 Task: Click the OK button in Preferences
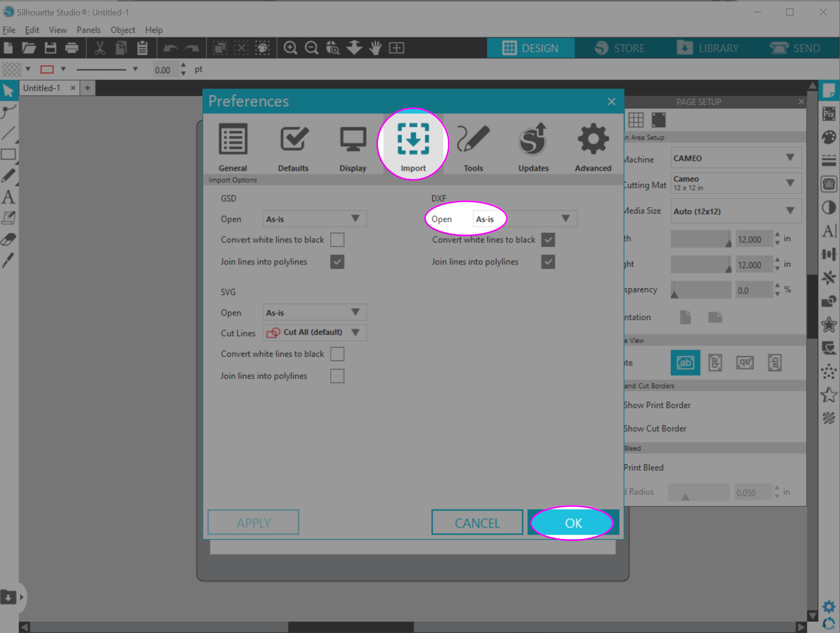point(573,523)
